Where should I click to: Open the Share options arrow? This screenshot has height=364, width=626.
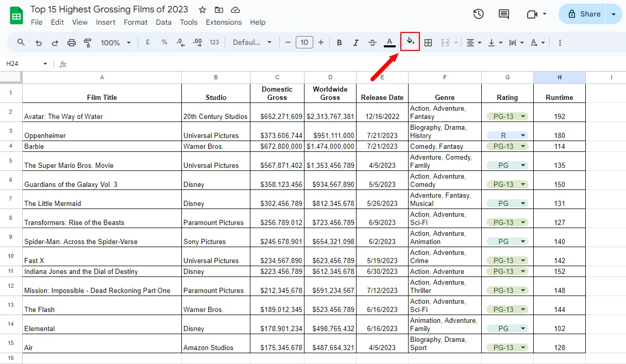(613, 14)
